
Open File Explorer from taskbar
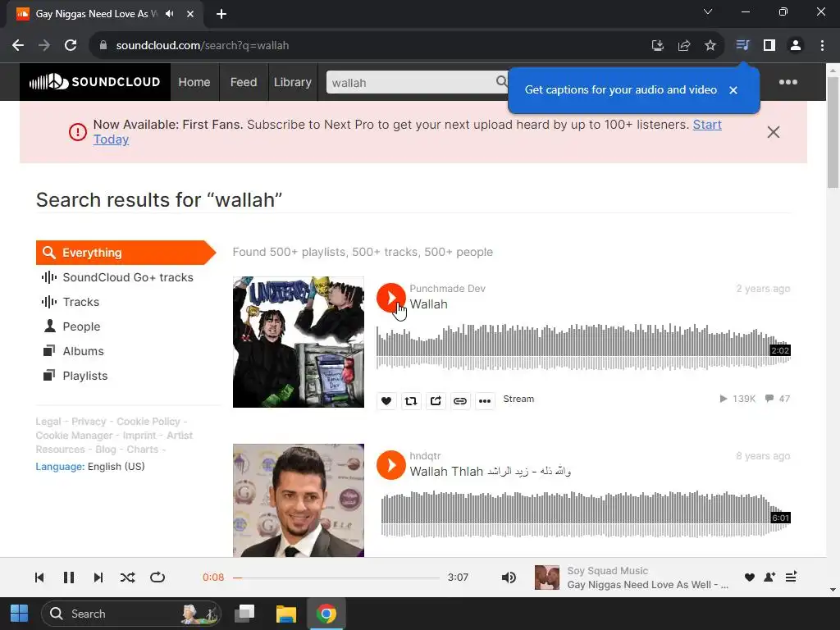pos(286,614)
